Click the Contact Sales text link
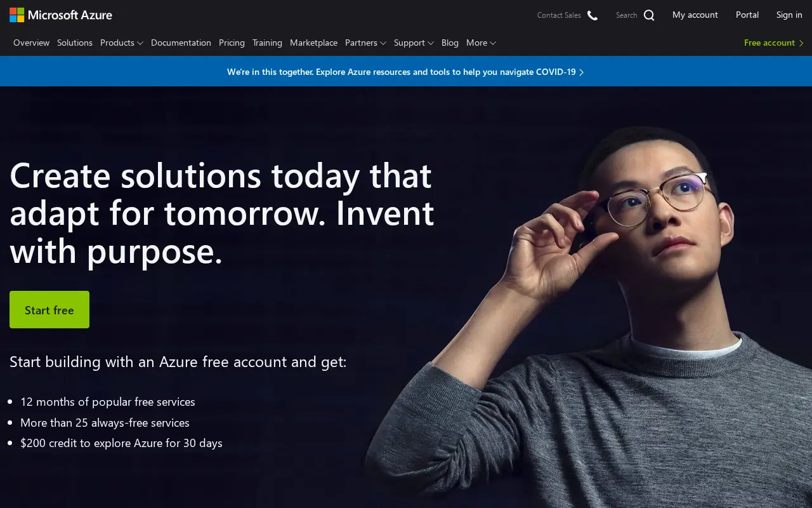Viewport: 812px width, 508px height. pos(559,15)
